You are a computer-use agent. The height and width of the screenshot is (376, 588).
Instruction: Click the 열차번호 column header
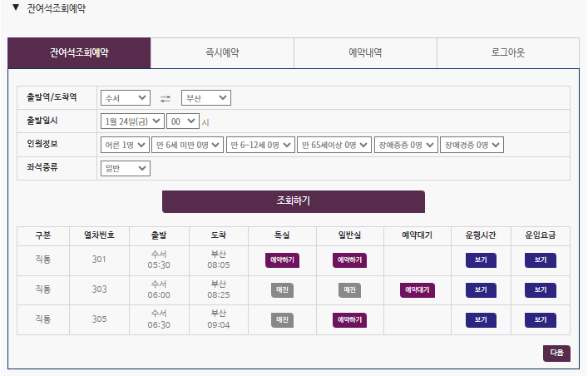click(99, 235)
